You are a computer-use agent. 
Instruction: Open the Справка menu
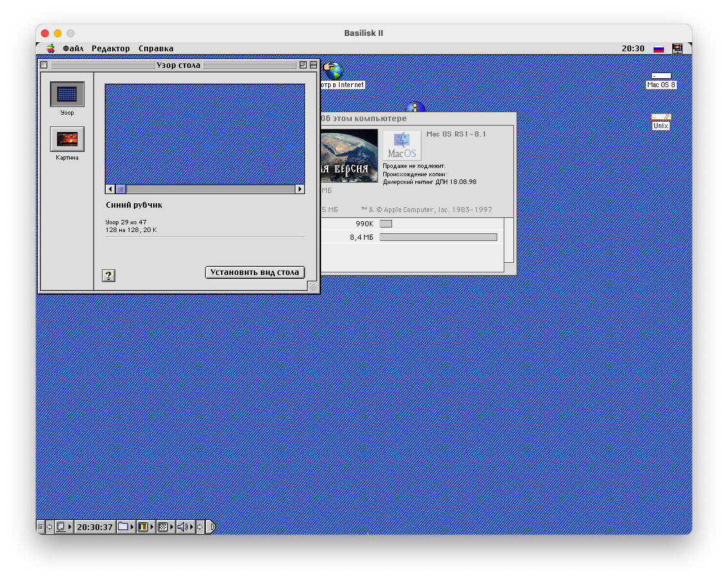tap(156, 48)
